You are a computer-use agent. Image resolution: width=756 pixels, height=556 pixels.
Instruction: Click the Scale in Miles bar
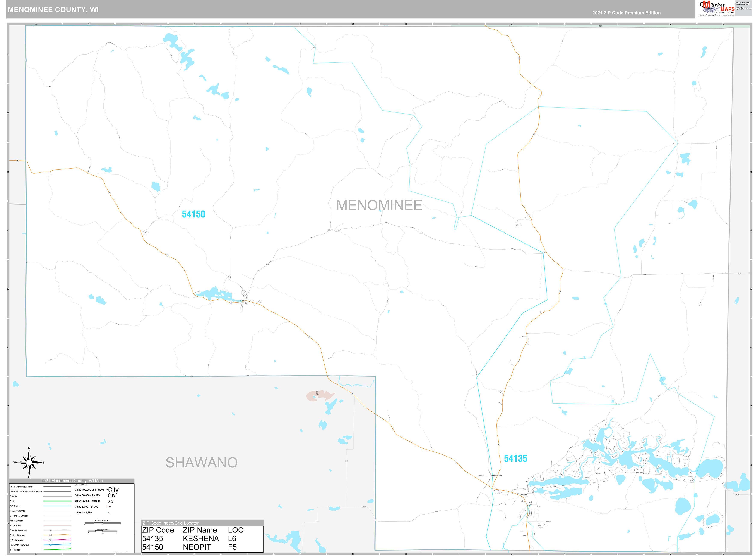103,531
